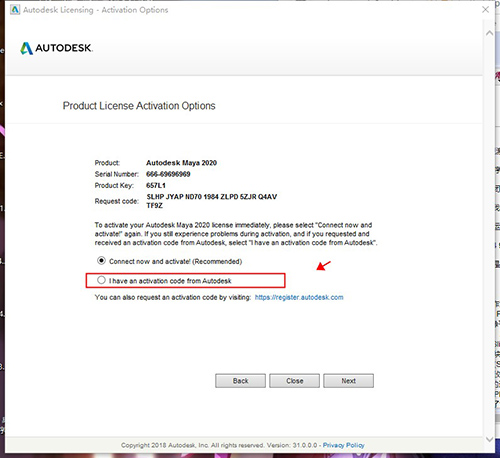Viewport: 500px width, 458px height.
Task: Click the Next button
Action: point(348,381)
